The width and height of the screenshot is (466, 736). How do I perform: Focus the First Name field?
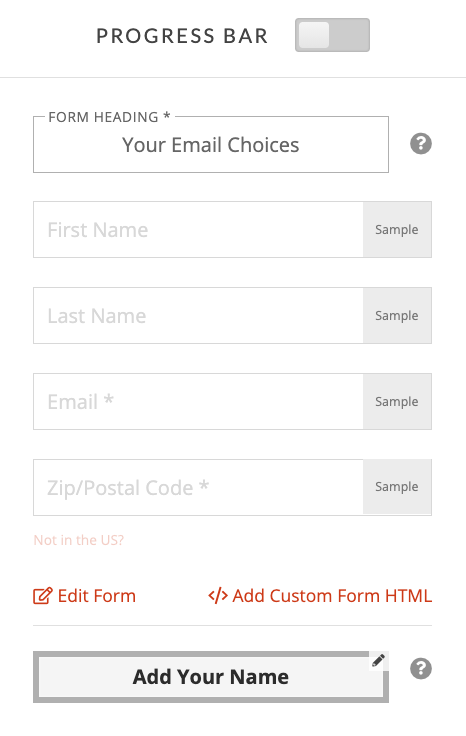(x=198, y=230)
